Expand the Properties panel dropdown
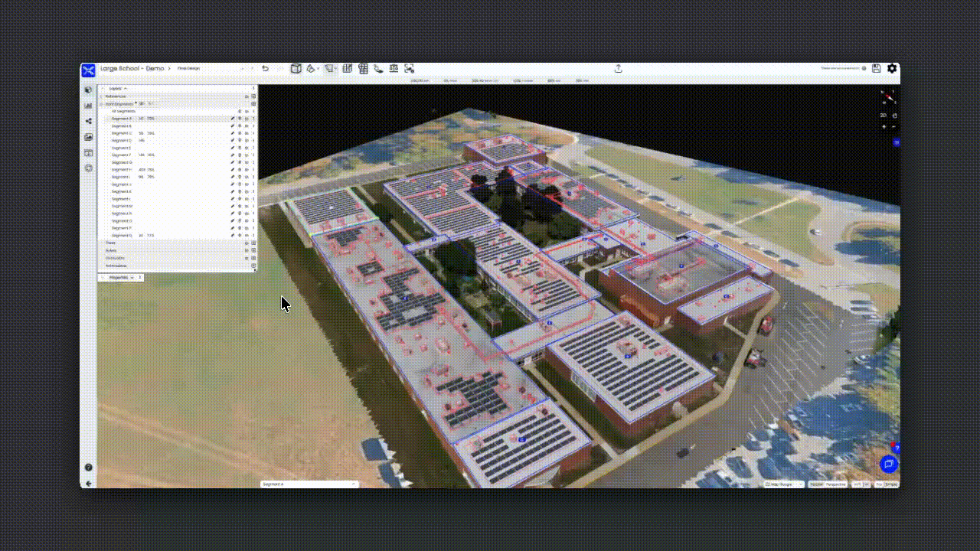980x551 pixels. point(132,278)
